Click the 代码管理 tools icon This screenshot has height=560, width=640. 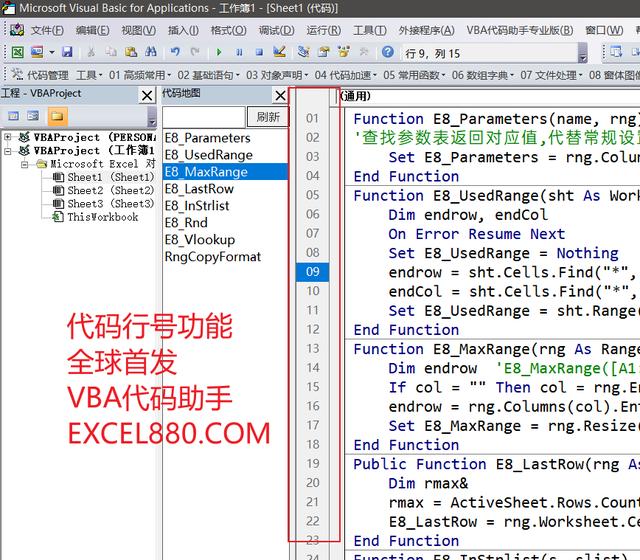[17, 75]
